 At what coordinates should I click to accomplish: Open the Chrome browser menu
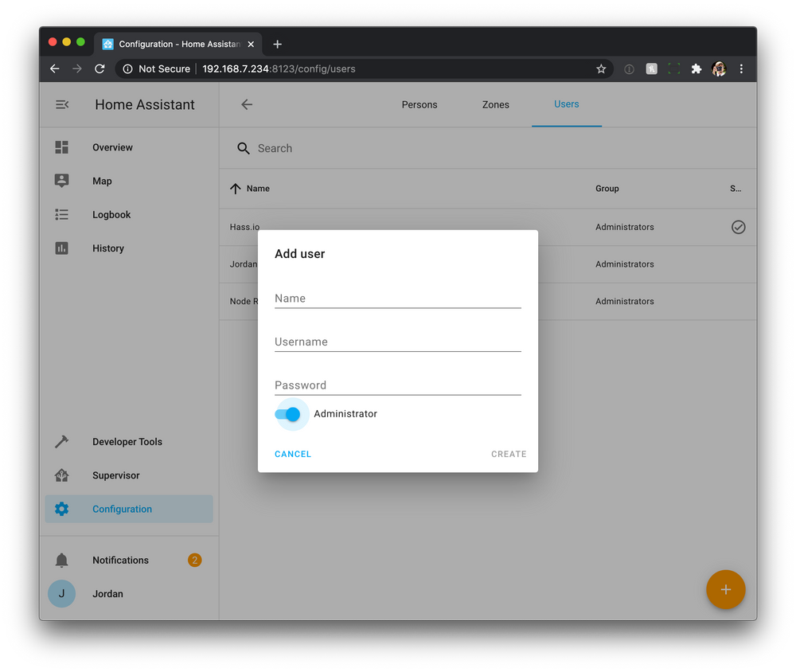(742, 68)
